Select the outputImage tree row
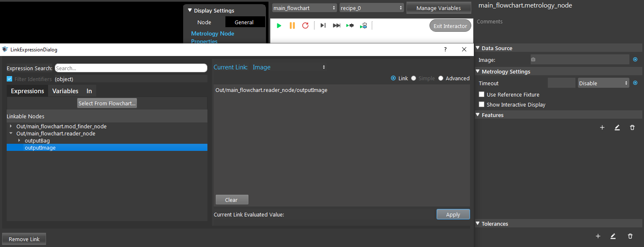 pos(107,148)
